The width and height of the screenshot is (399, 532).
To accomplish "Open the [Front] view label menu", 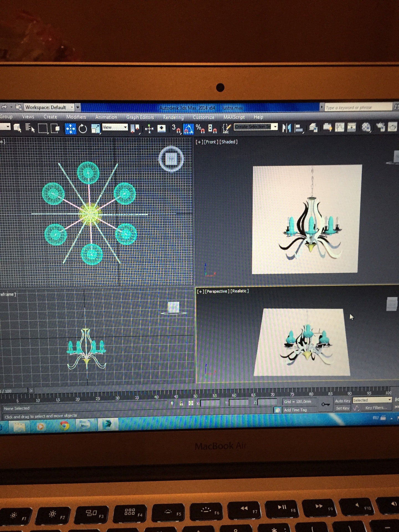I will click(x=211, y=142).
